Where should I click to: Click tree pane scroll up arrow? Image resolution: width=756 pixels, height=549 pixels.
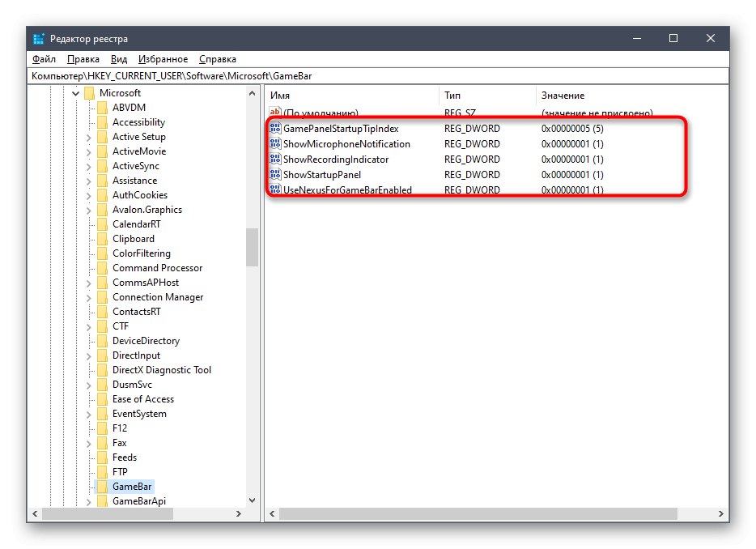click(253, 93)
